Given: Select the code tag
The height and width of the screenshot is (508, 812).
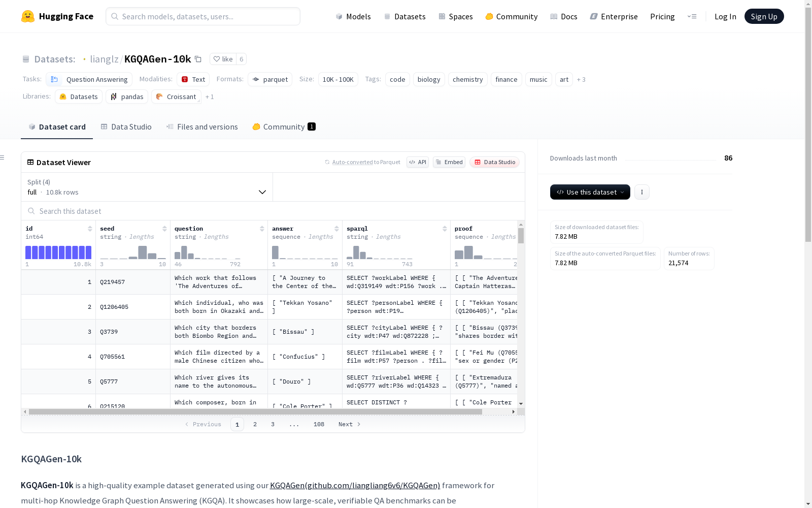Looking at the screenshot, I should pyautogui.click(x=397, y=79).
